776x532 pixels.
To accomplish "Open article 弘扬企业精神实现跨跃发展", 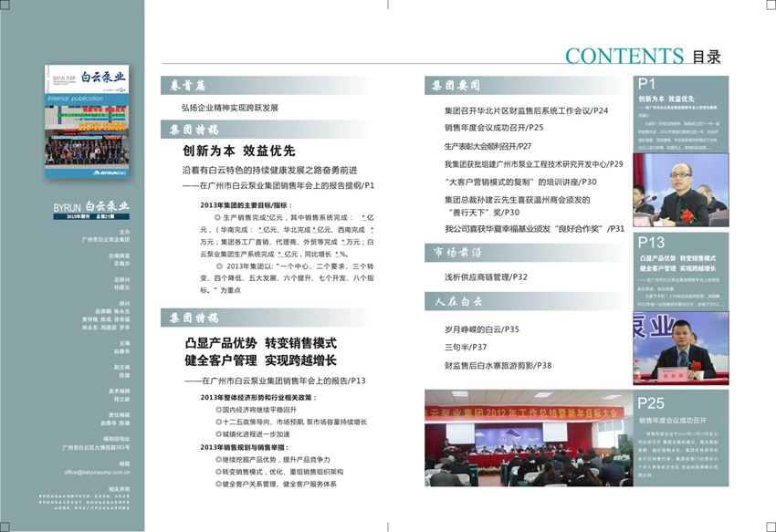I will (x=229, y=108).
